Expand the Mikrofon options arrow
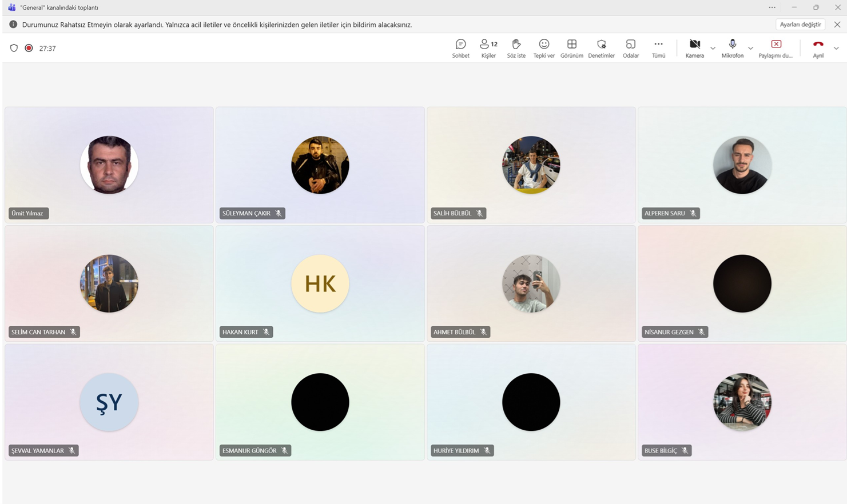 tap(750, 49)
